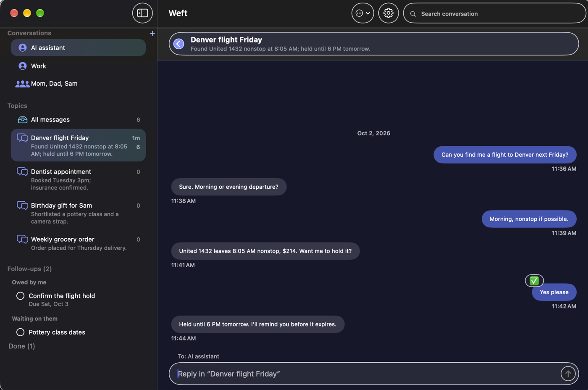Click the "Sure. Morning or evening departure?" message

(229, 187)
